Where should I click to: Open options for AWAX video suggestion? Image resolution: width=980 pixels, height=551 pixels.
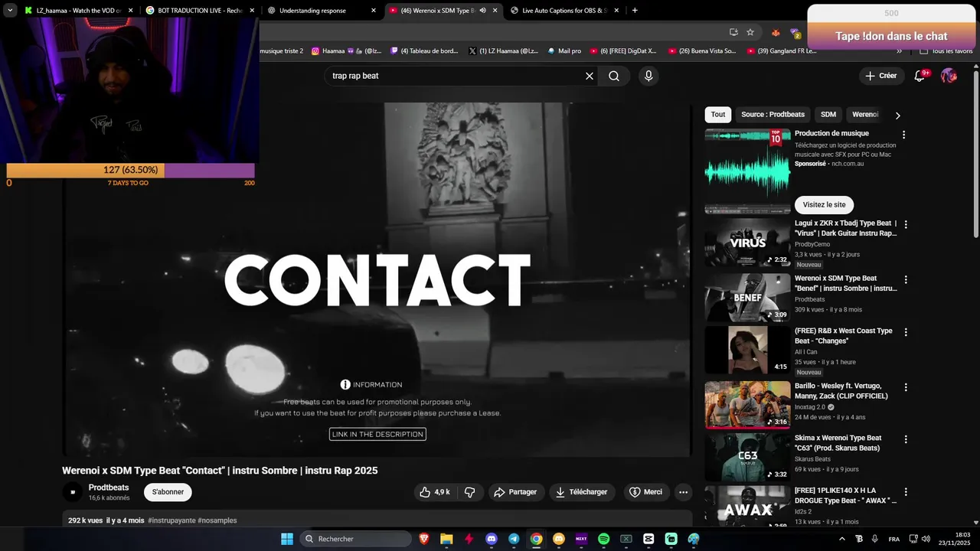coord(906,492)
